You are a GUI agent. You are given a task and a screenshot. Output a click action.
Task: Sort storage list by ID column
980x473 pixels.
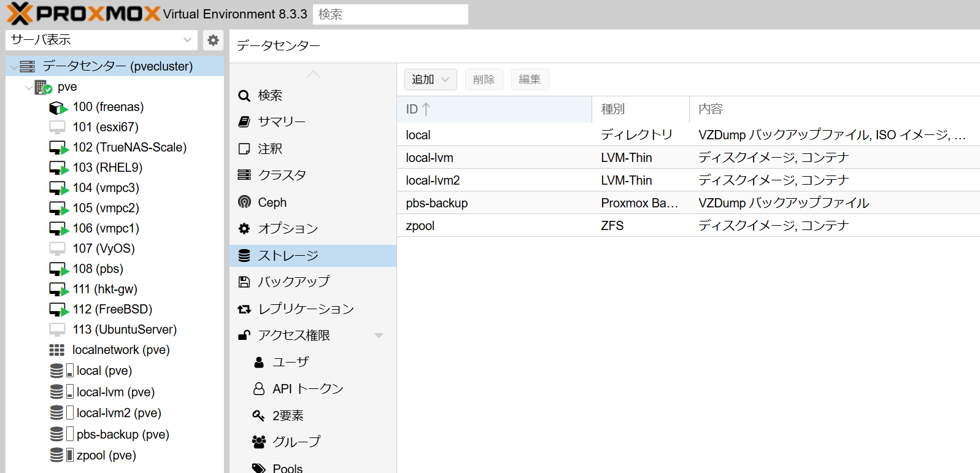(494, 109)
